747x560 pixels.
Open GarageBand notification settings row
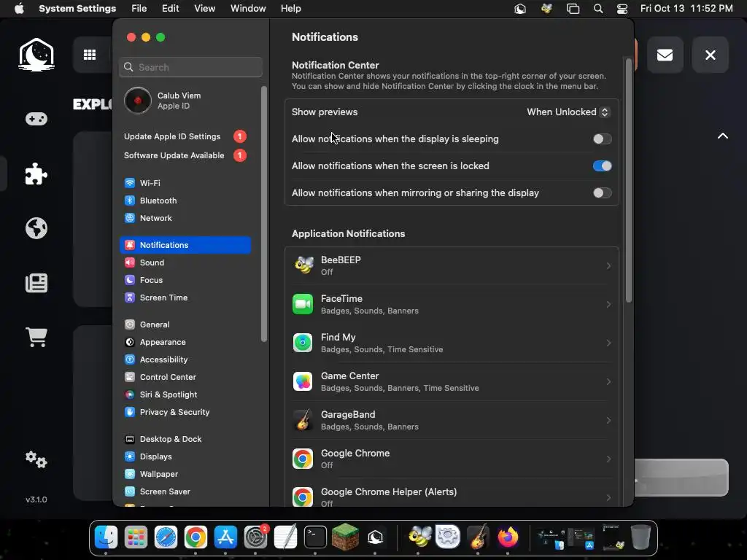452,420
